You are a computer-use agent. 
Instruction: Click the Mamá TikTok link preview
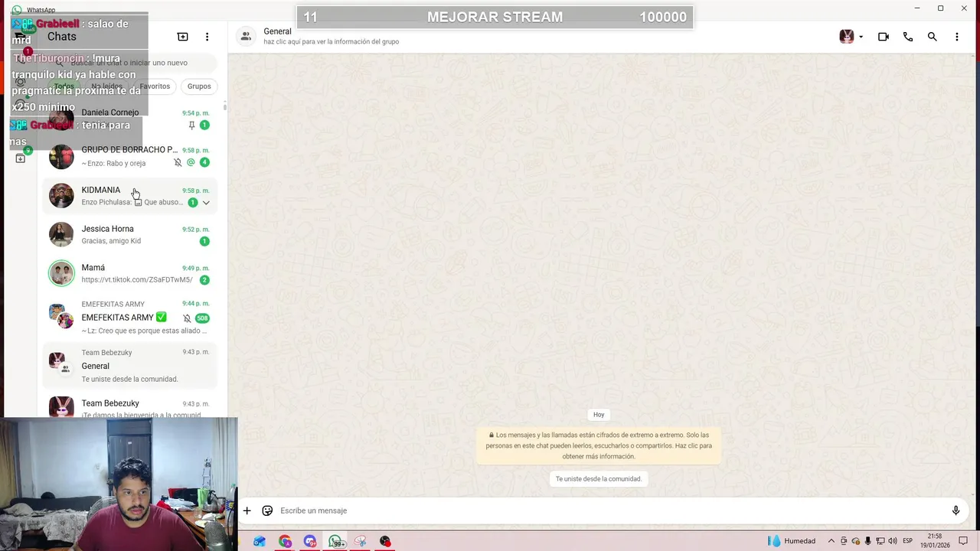pos(137,280)
